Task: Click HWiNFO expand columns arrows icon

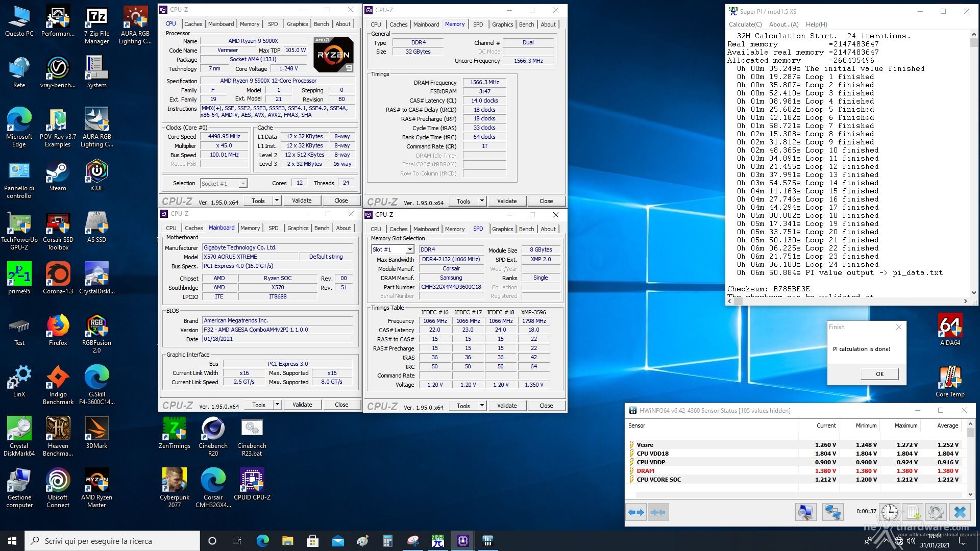Action: click(x=636, y=512)
